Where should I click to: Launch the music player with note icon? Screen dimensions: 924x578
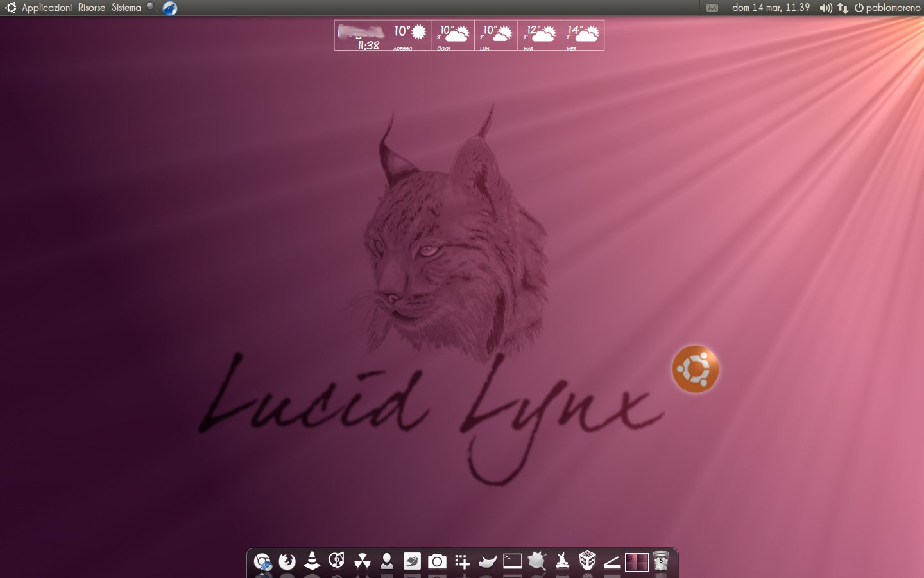tap(337, 561)
